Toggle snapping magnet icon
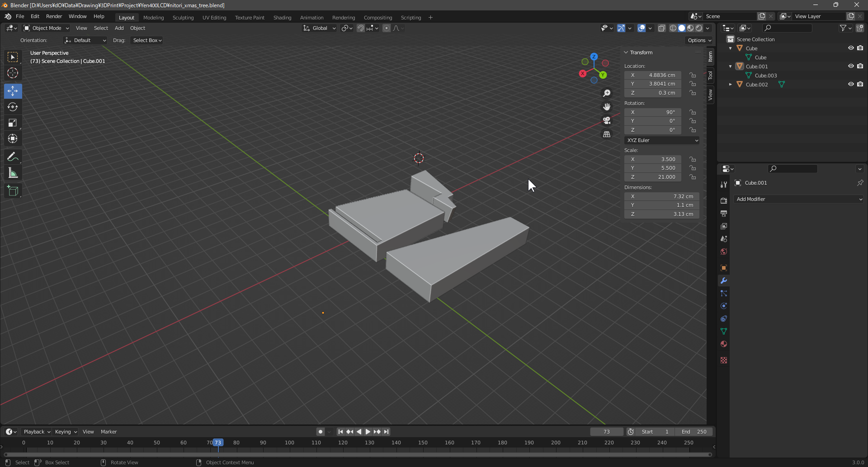 click(361, 28)
